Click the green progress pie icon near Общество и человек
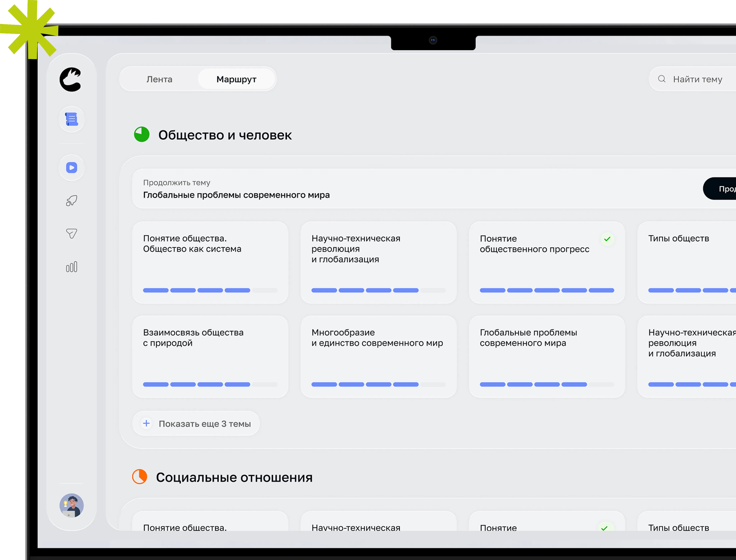 (142, 135)
